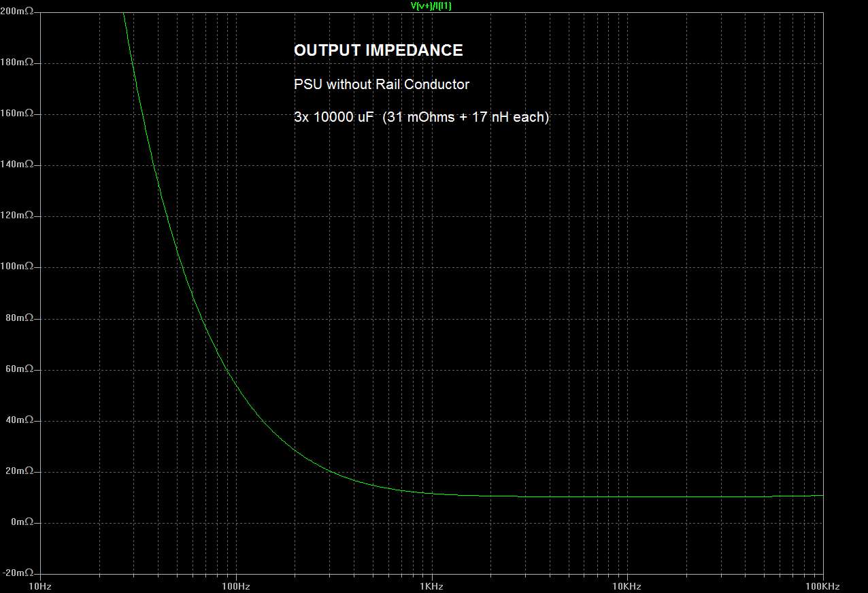Click the 'PSU without Rail Conductor' annotation
This screenshot has height=593, width=868.
coord(382,84)
